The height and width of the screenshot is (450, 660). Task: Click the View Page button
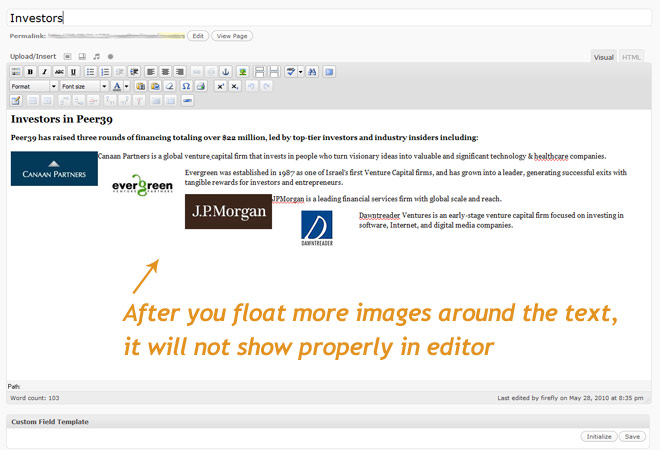(232, 36)
